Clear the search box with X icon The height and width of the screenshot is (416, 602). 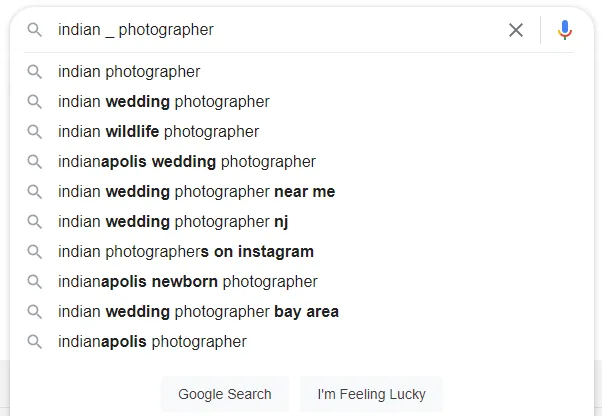(516, 30)
